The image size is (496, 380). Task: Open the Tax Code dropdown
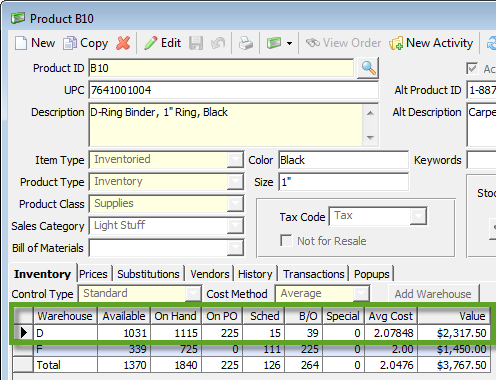[x=418, y=216]
